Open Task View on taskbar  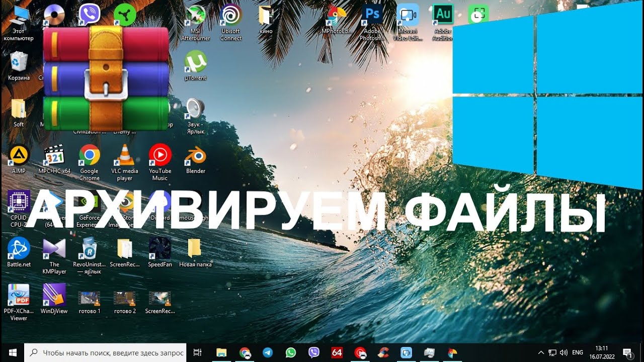(x=198, y=352)
